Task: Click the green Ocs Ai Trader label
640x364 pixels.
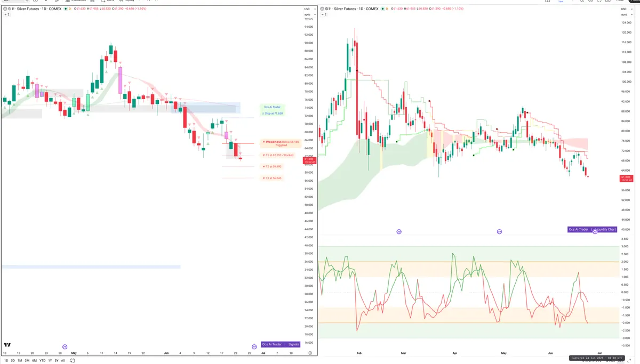Action: [272, 107]
